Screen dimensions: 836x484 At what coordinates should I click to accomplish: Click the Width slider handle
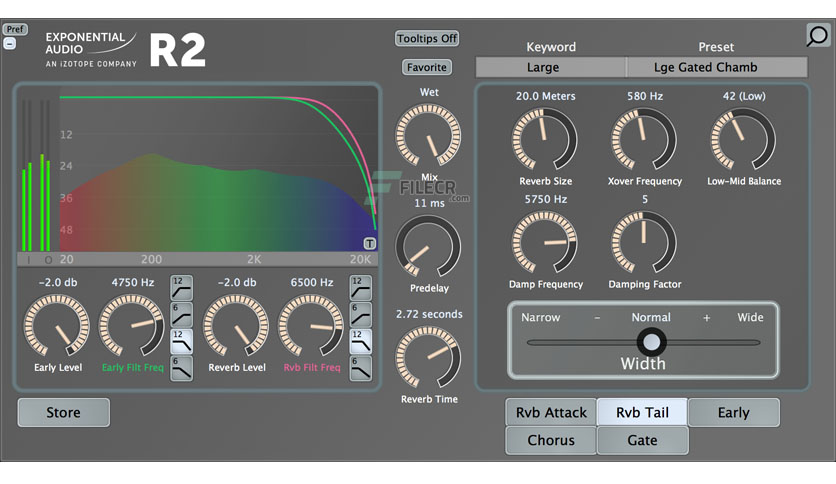tap(651, 342)
